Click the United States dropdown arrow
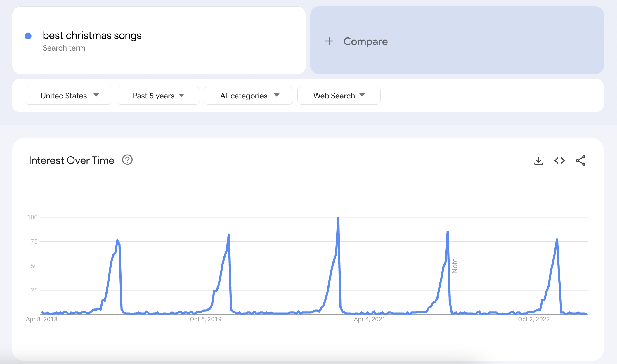This screenshot has height=364, width=617. (97, 95)
